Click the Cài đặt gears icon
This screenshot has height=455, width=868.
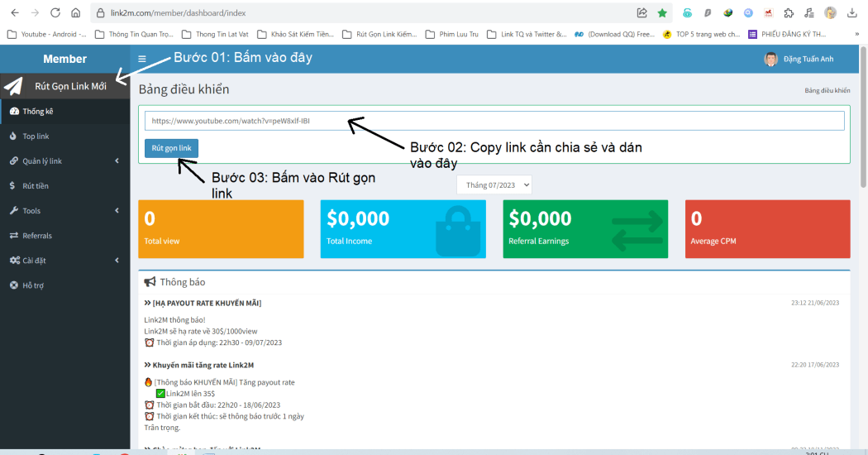tap(14, 261)
